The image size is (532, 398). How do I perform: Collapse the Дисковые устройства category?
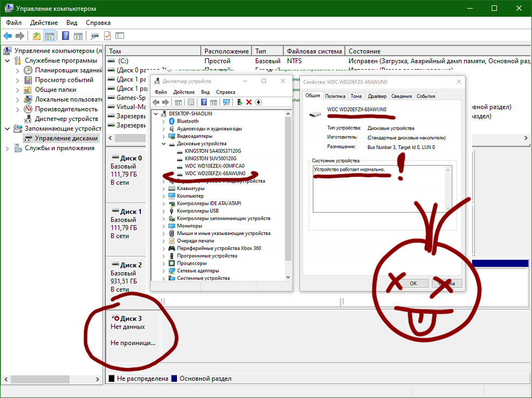[163, 144]
